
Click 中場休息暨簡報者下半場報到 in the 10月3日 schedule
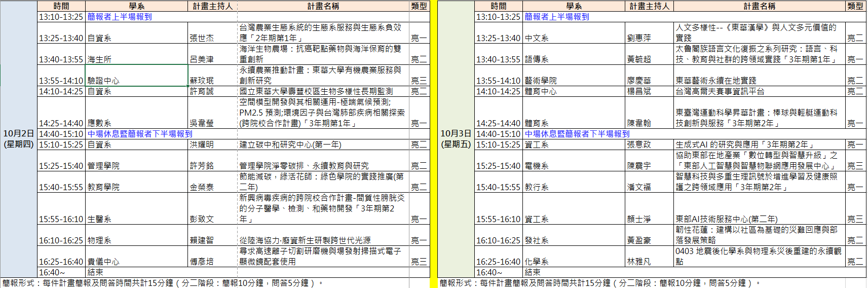coord(577,134)
